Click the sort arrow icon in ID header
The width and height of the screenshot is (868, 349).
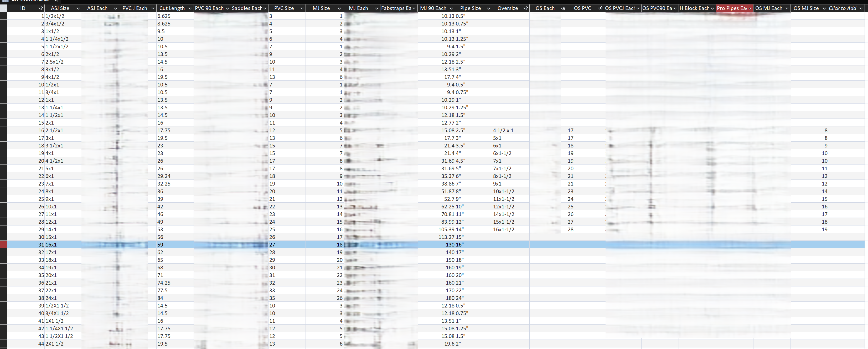tap(40, 8)
